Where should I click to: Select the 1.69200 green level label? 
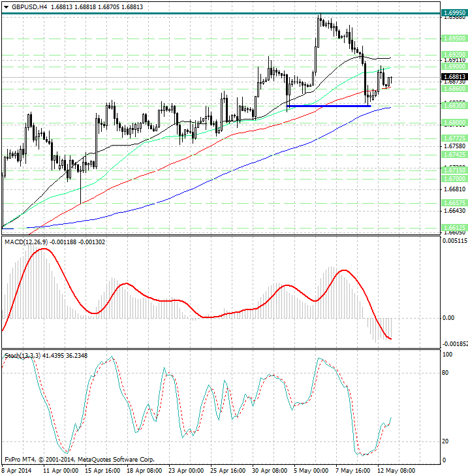(454, 55)
